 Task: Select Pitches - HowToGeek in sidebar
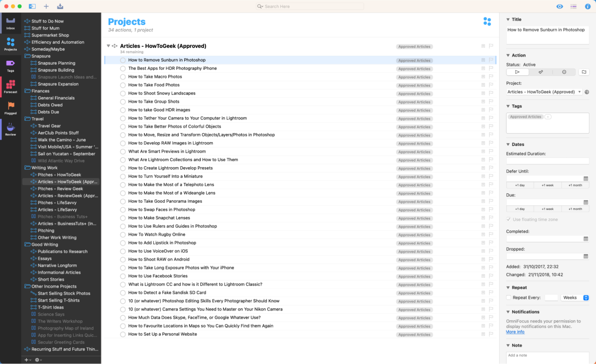(59, 175)
